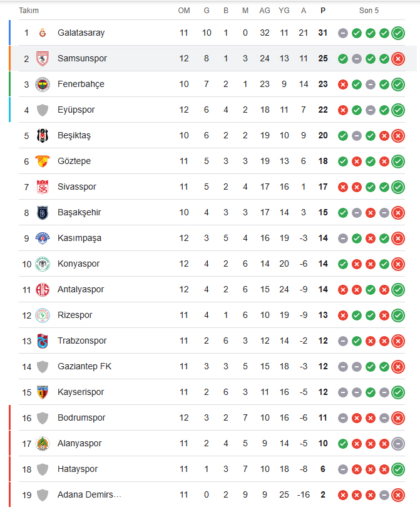Click the Takım column header
The width and height of the screenshot is (420, 517).
point(29,11)
